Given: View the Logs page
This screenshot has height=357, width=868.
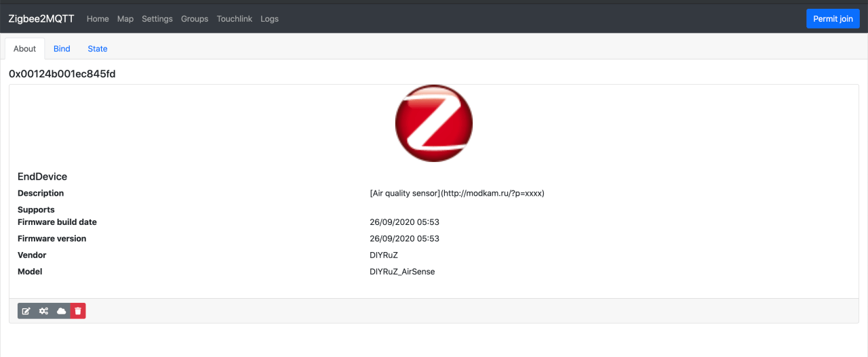Looking at the screenshot, I should click(269, 19).
